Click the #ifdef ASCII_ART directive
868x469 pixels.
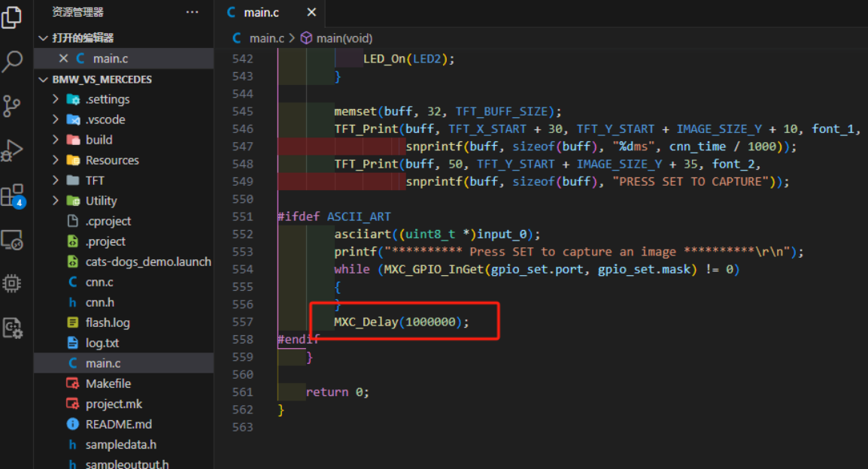[334, 216]
